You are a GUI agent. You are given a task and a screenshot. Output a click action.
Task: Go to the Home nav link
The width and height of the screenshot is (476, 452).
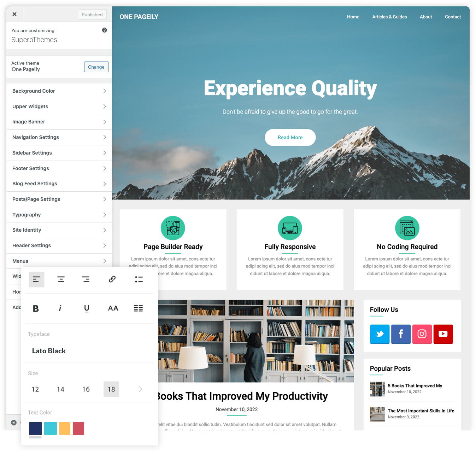point(353,17)
